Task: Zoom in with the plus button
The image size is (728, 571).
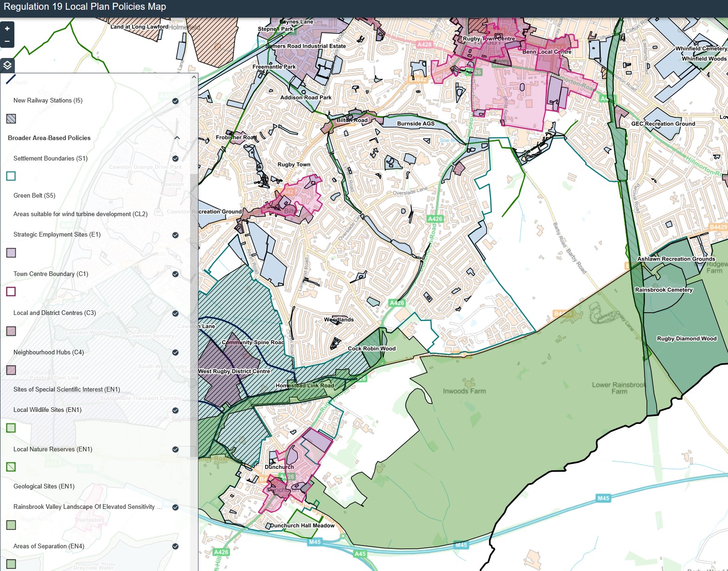Action: click(7, 28)
